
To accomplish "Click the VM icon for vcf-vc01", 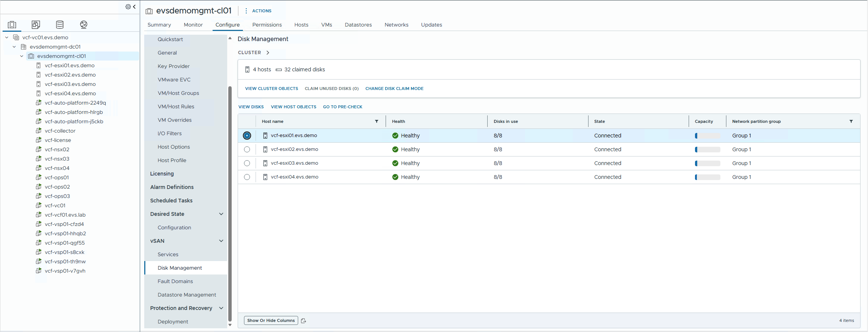I will pos(38,205).
